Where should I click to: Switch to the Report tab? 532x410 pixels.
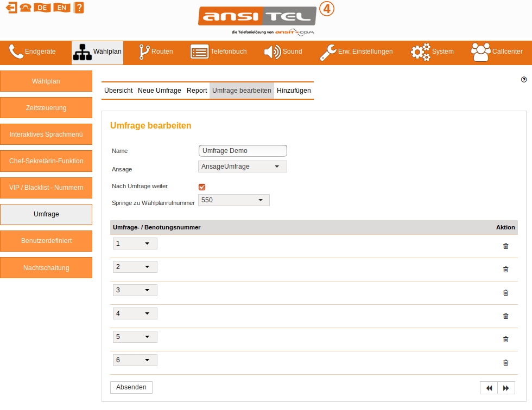pyautogui.click(x=197, y=91)
